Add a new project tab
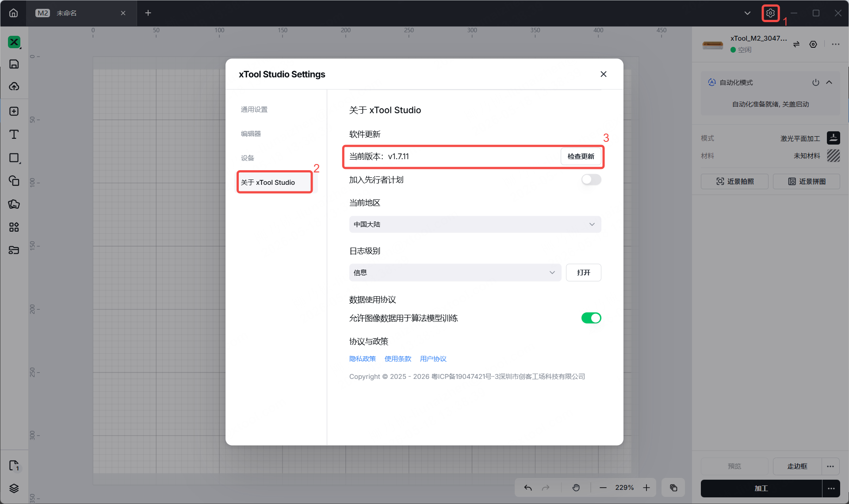The width and height of the screenshot is (849, 504). [148, 13]
